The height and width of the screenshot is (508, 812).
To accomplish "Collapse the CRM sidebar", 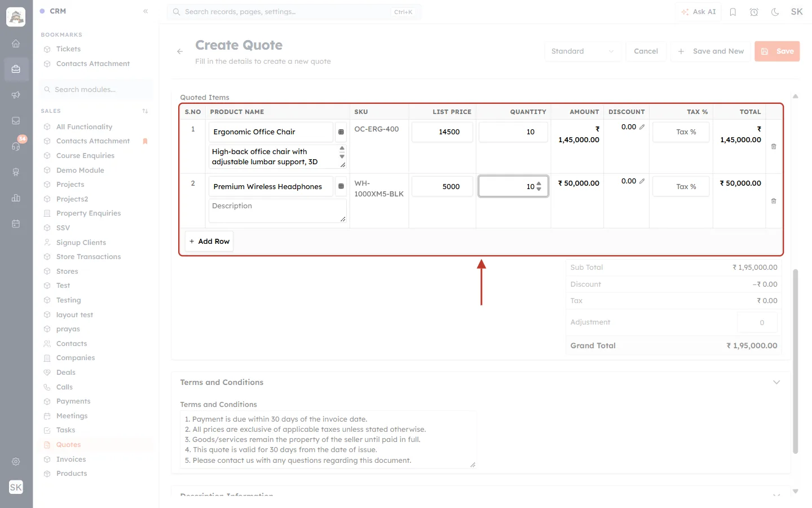I will 145,11.
